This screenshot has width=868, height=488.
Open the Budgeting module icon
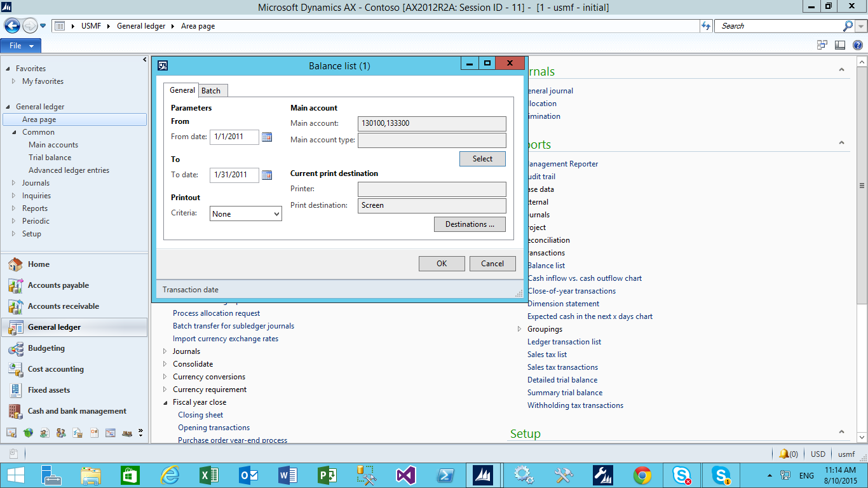click(x=16, y=348)
